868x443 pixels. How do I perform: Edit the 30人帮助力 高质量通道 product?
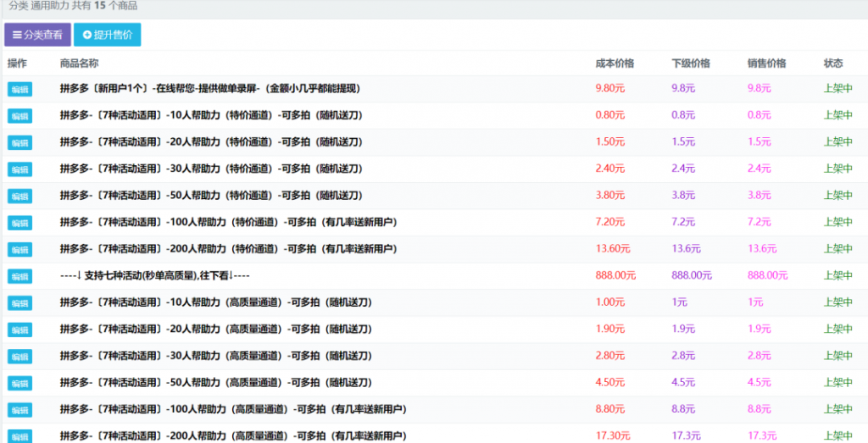[x=20, y=357]
